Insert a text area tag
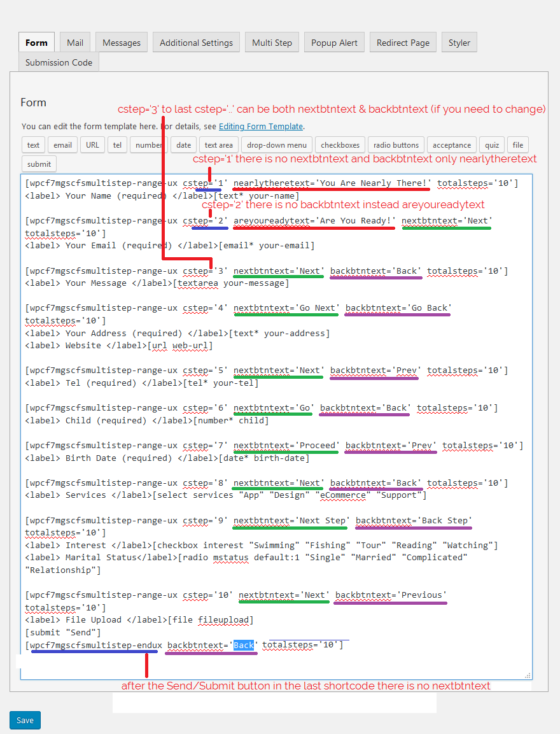This screenshot has height=734, width=560. click(x=219, y=145)
